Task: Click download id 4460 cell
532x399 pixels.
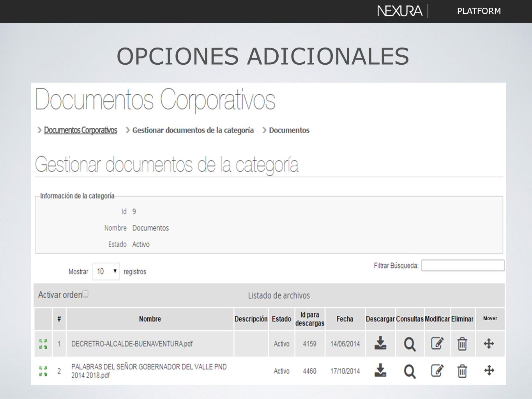Action: point(310,371)
